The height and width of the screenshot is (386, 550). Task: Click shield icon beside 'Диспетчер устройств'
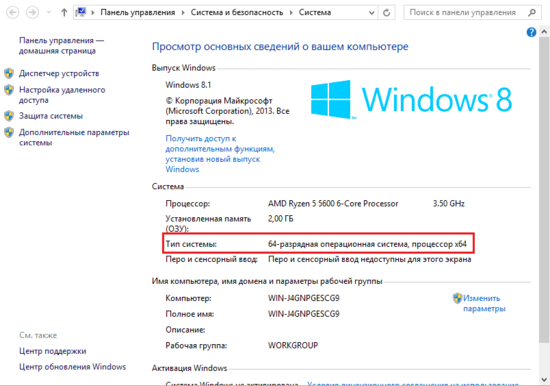click(9, 73)
